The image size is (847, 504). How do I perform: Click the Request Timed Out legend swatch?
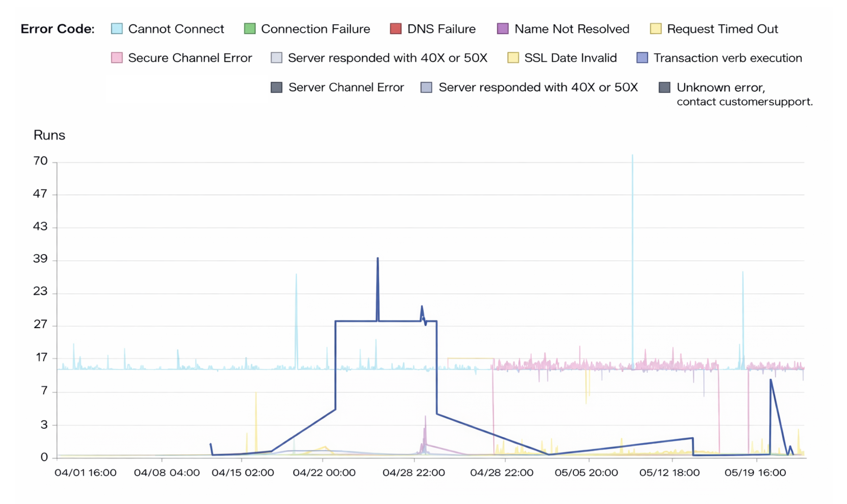(655, 29)
